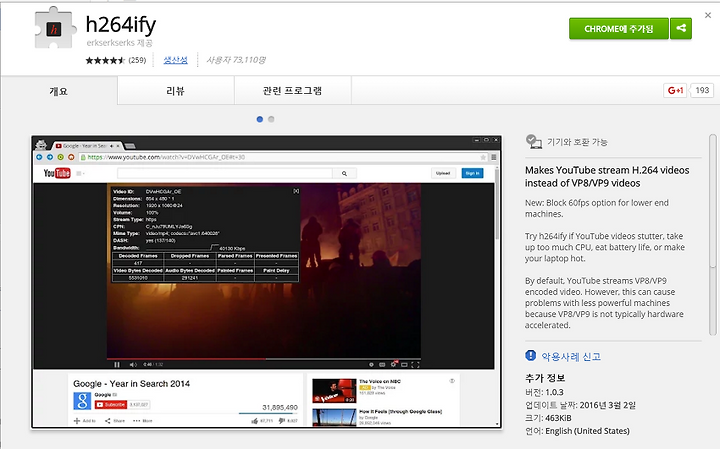
Task: Click the G+1 button
Action: click(675, 90)
